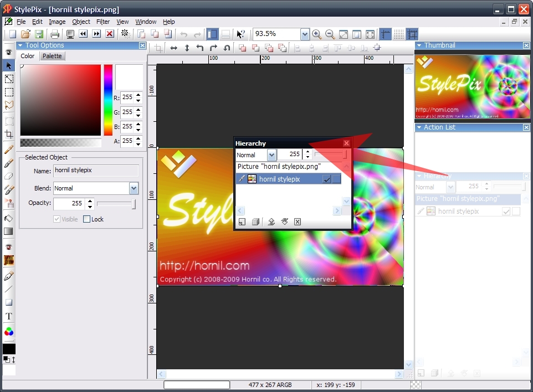Toggle visibility check of hornil stylepix layer
The image size is (533, 392).
click(327, 179)
